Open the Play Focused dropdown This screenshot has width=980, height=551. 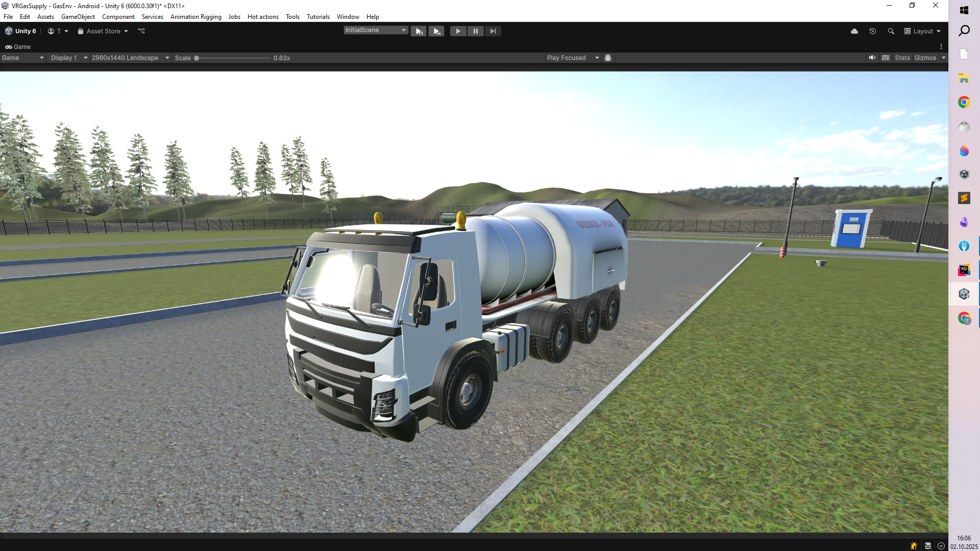[572, 58]
